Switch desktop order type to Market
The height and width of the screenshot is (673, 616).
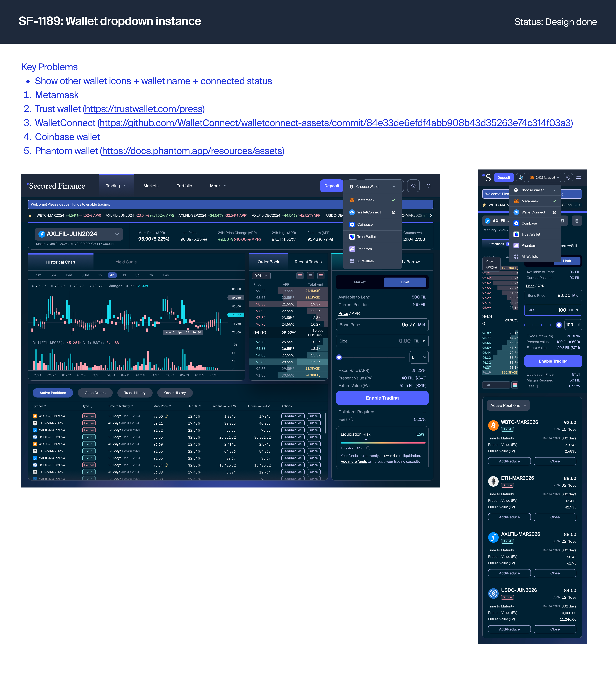360,282
